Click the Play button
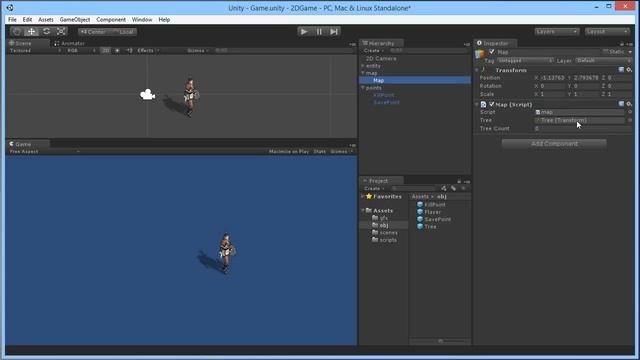This screenshot has height=360, width=640. [x=304, y=31]
